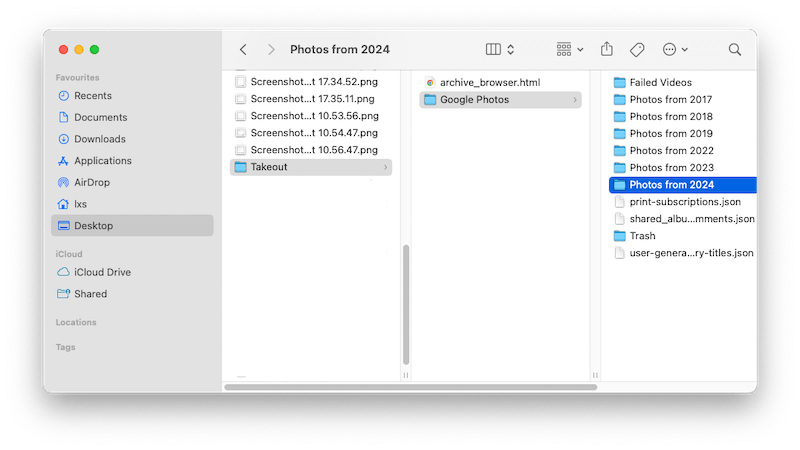Close the Finder window with red button

(x=63, y=49)
